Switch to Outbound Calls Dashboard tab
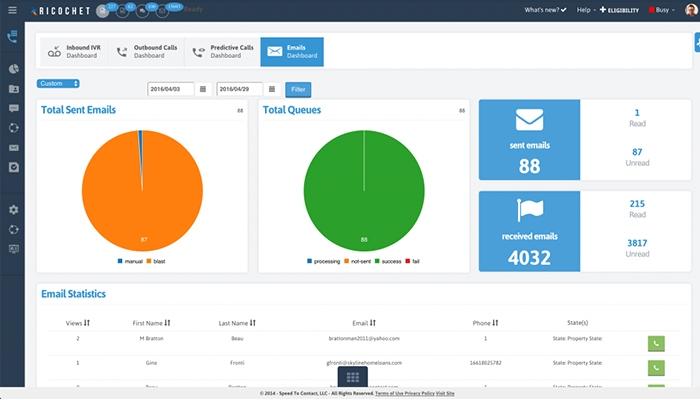 pyautogui.click(x=146, y=52)
